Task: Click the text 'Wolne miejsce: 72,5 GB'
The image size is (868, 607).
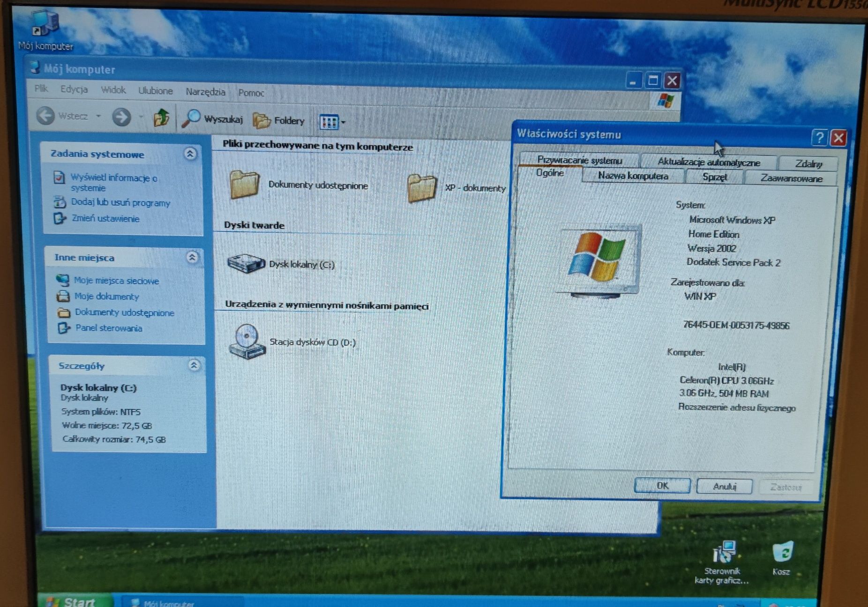Action: tap(106, 425)
